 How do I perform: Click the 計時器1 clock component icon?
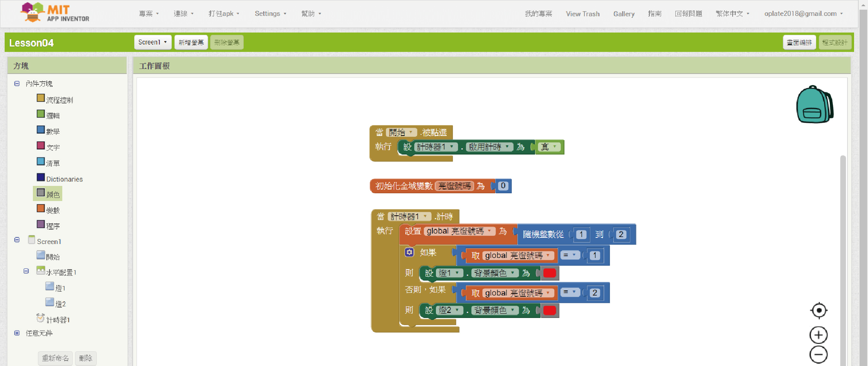(x=40, y=318)
